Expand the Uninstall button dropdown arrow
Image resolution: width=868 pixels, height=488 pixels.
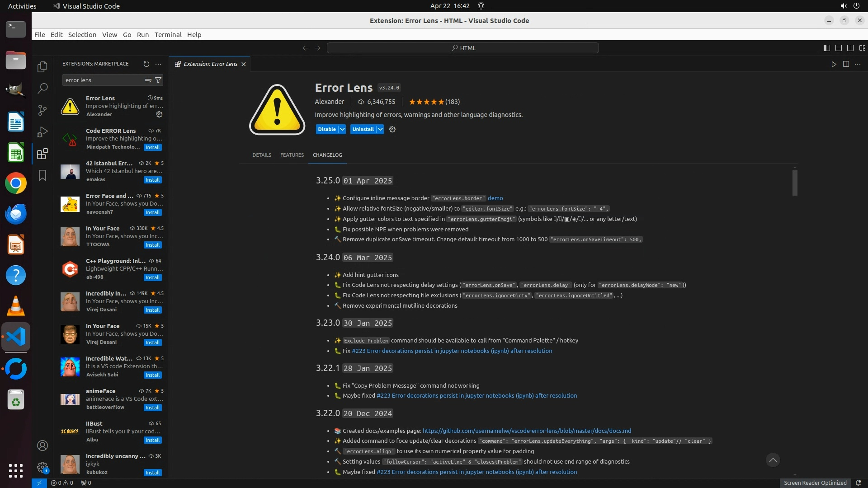(x=380, y=129)
